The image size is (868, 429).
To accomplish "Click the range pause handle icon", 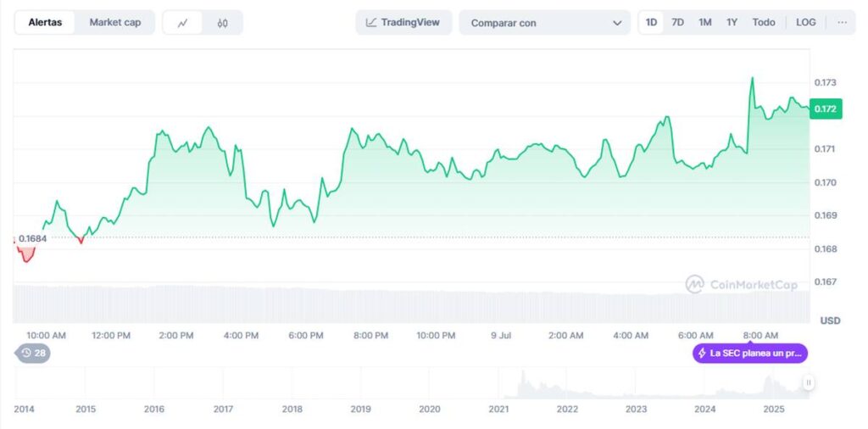I will 809,382.
